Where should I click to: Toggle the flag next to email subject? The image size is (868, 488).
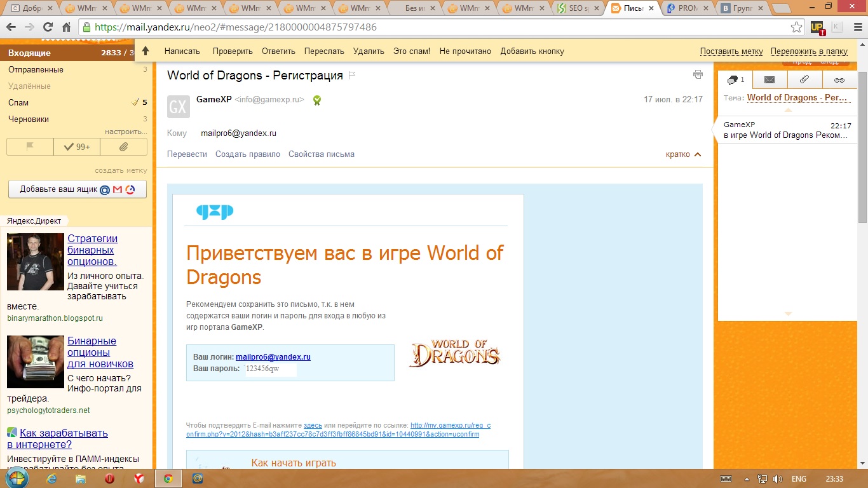coord(352,76)
